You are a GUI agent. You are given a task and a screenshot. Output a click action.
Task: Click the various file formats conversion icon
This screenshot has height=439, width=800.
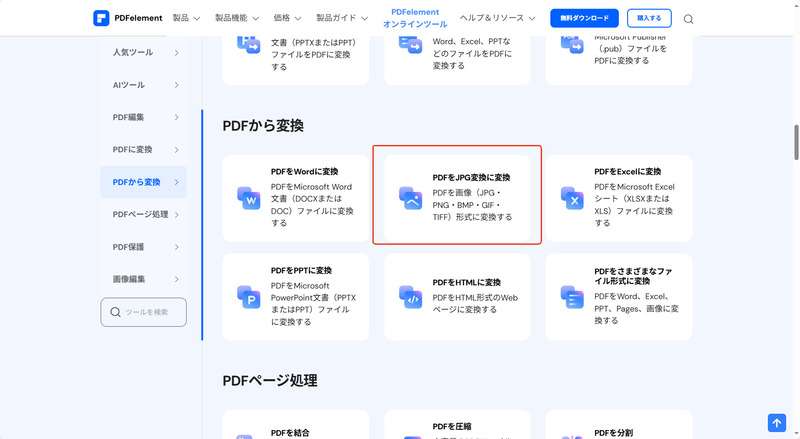coord(572,297)
